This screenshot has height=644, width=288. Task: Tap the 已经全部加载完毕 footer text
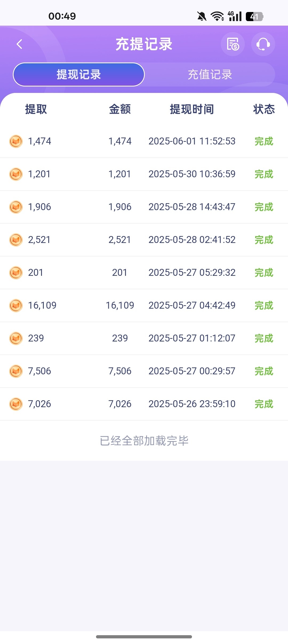point(144,441)
